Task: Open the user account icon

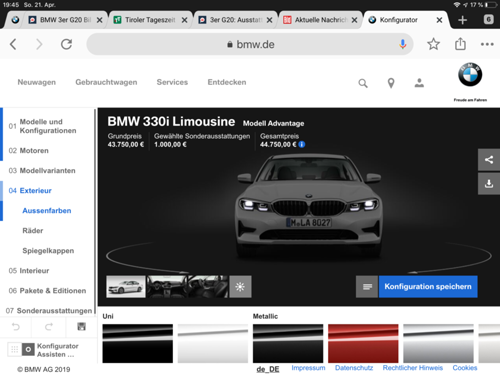Action: (419, 83)
